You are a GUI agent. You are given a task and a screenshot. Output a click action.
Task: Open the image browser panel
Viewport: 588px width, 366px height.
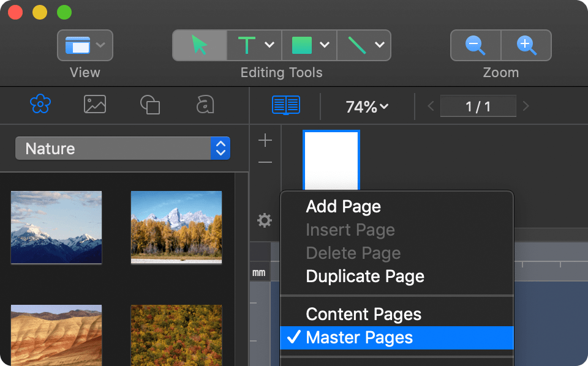tap(95, 105)
